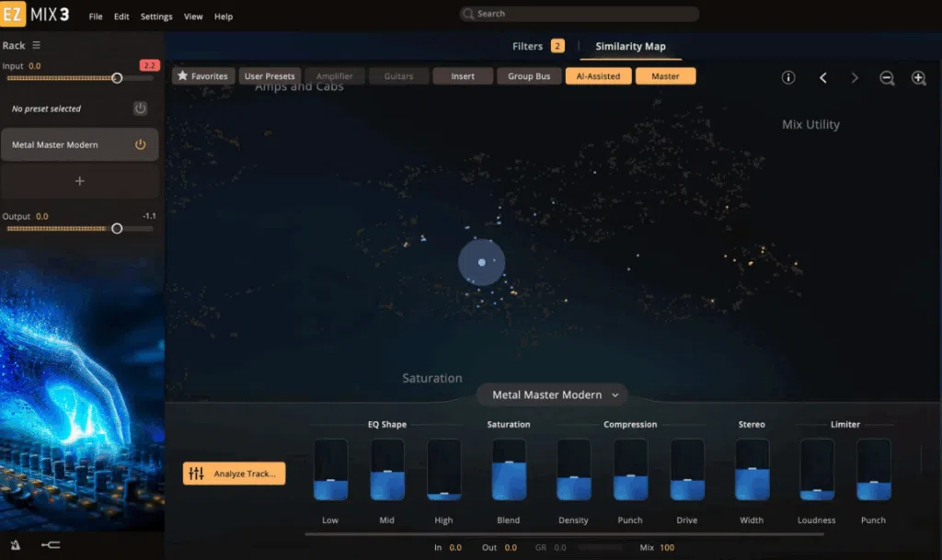Click the Analyze Track button
Viewport: 942px width, 560px height.
[235, 474]
